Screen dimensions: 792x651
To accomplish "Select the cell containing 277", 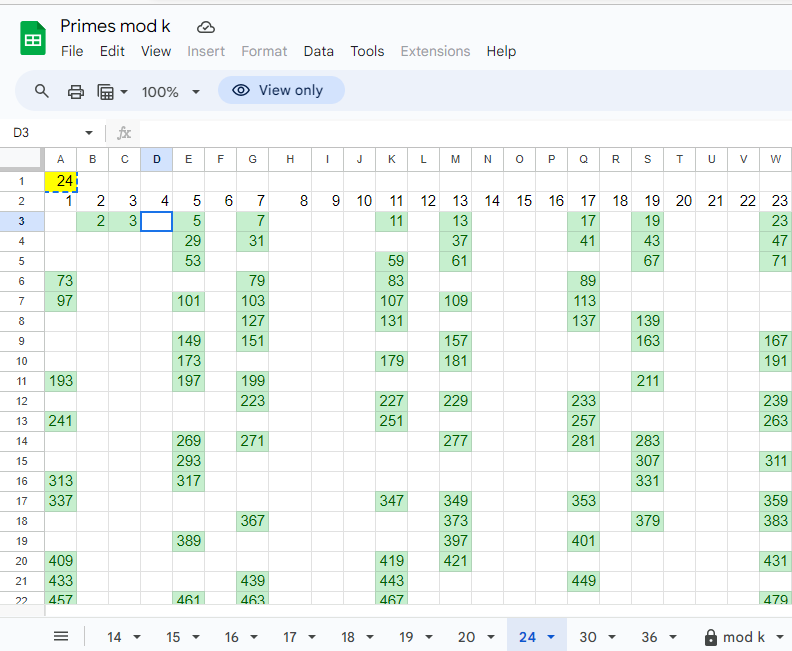I will tap(456, 441).
